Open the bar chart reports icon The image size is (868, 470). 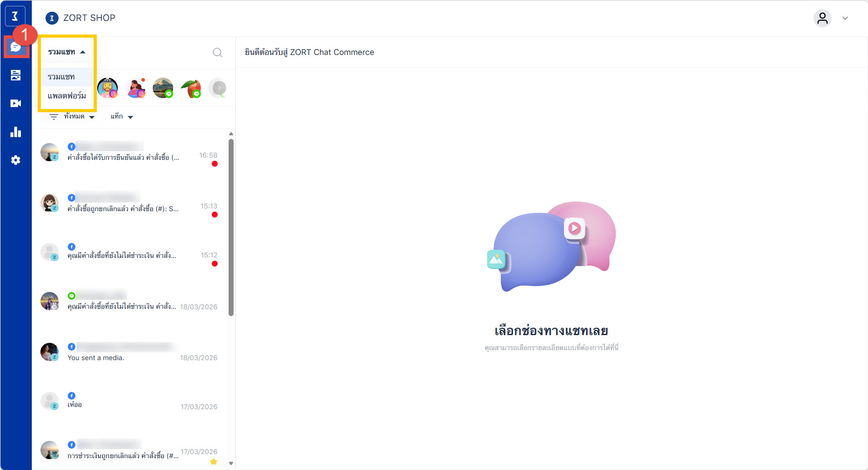(x=16, y=132)
